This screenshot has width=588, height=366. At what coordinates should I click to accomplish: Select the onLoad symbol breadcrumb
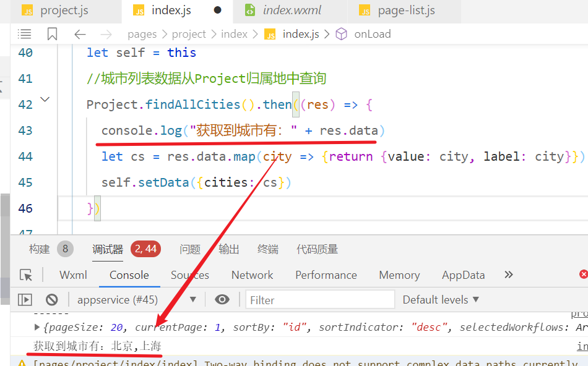pos(373,34)
